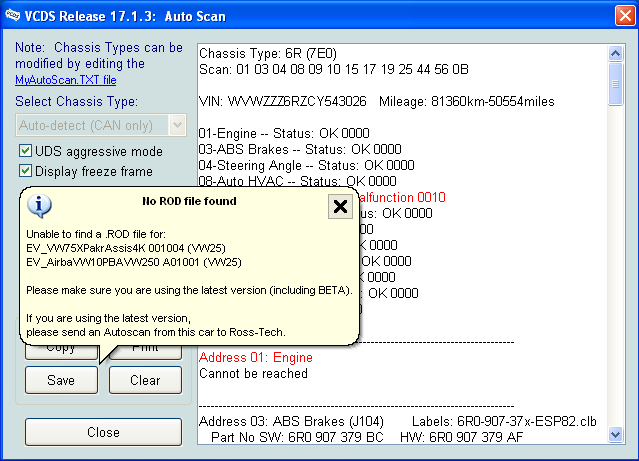Close the VCDS Auto Scan window
Image resolution: width=639 pixels, height=461 pixels.
625,16
